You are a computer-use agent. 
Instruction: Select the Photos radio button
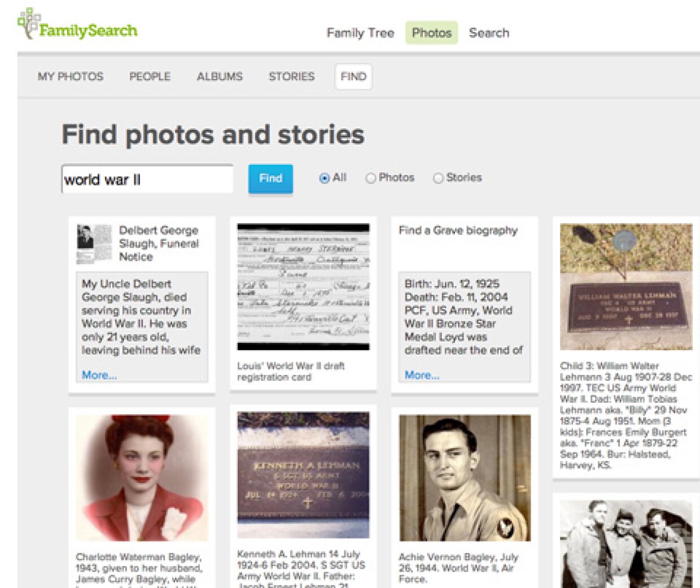tap(371, 178)
